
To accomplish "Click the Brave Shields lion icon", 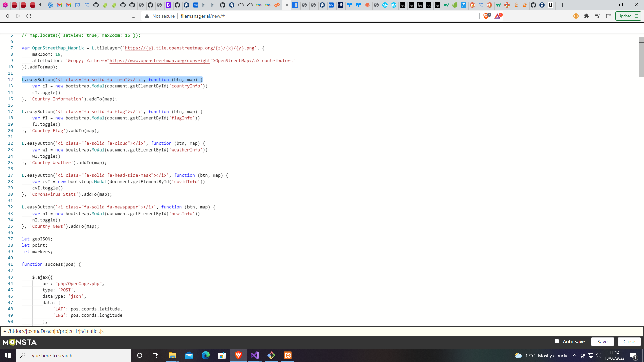I will click(x=486, y=16).
